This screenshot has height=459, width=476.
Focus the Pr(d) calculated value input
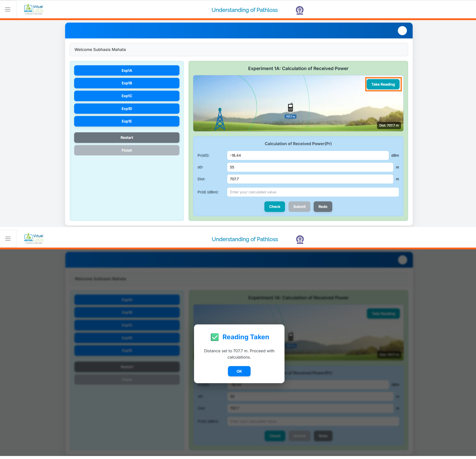[x=313, y=192]
